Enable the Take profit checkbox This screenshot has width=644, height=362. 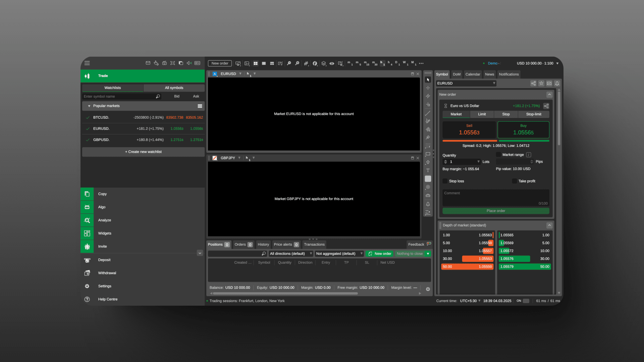click(x=515, y=181)
